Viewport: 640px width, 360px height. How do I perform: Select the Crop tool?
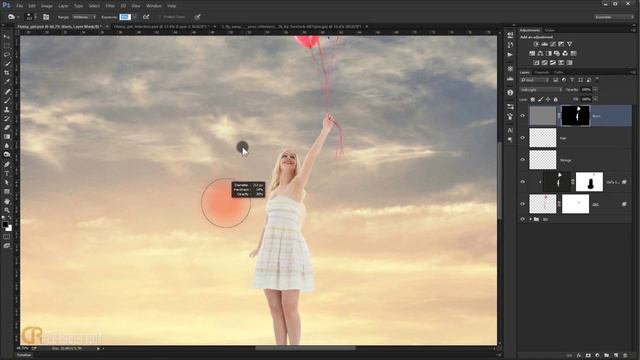(7, 73)
